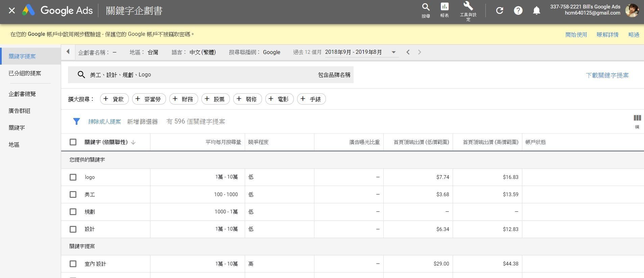Check the box for keyword logo
This screenshot has height=278, width=644.
point(73,177)
